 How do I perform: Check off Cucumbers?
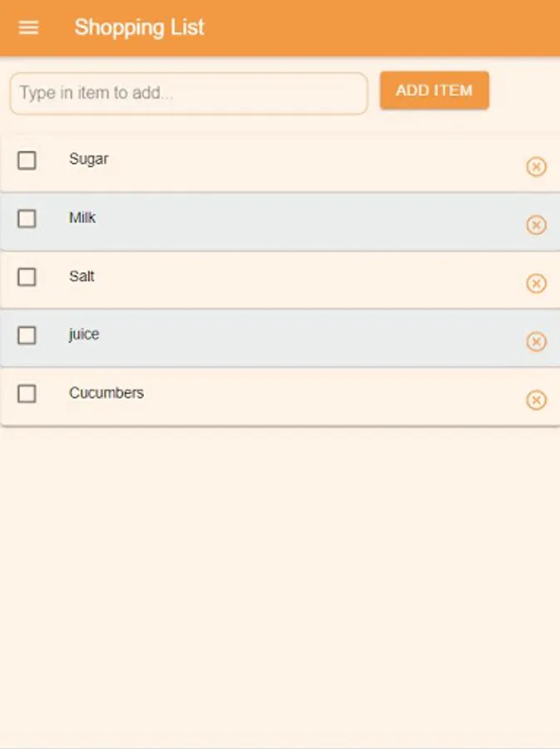pos(26,394)
